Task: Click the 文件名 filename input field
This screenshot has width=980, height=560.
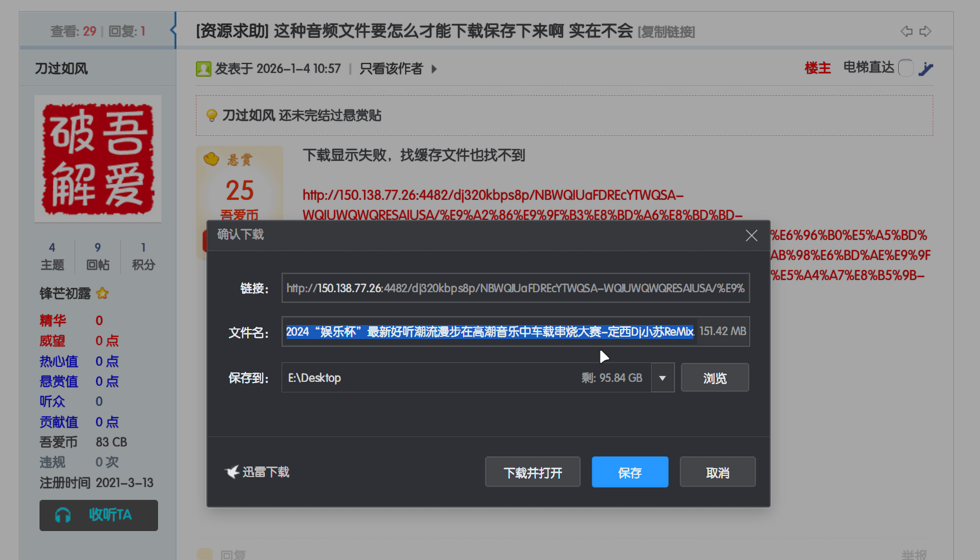Action: coord(490,332)
